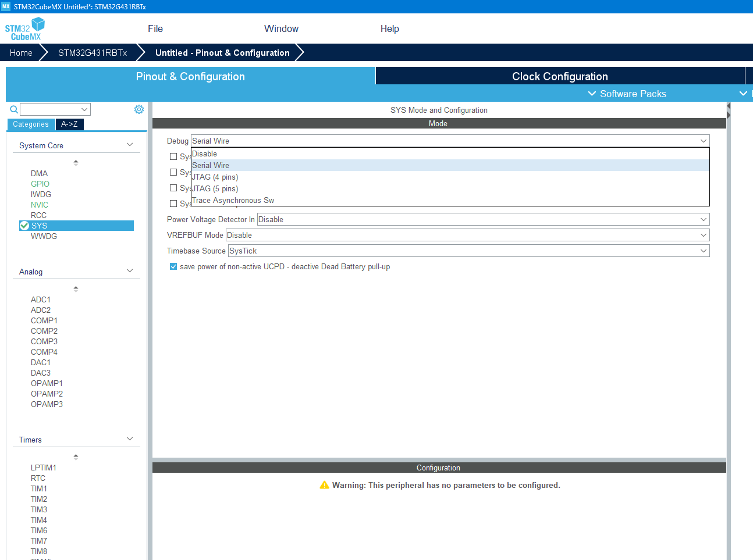
Task: Open the categories settings gear icon
Action: pyautogui.click(x=139, y=109)
